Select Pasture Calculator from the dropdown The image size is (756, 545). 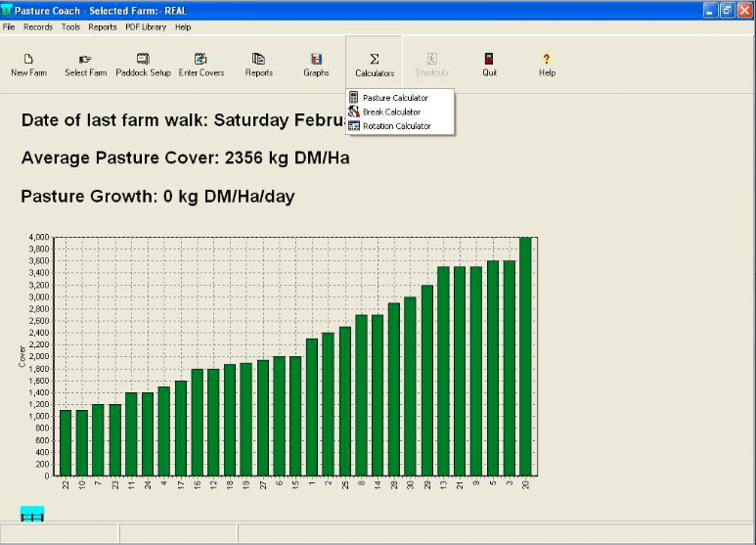point(394,98)
